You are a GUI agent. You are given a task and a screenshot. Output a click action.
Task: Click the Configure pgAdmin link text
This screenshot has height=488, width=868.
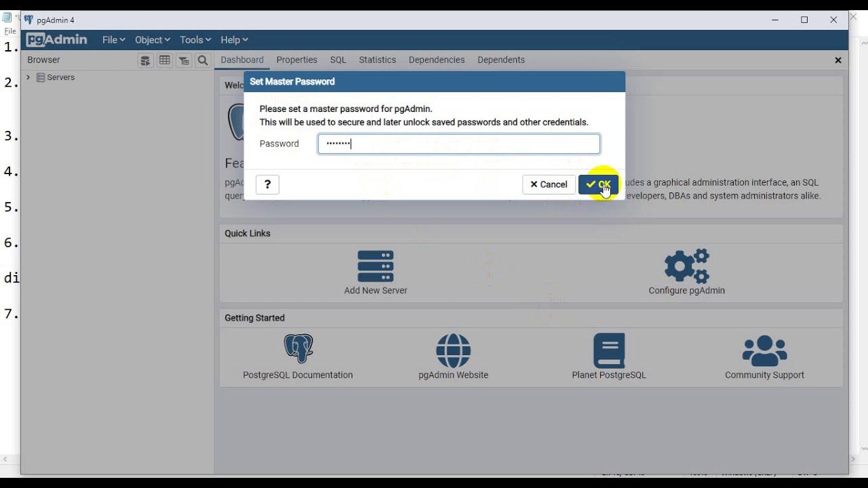687,290
